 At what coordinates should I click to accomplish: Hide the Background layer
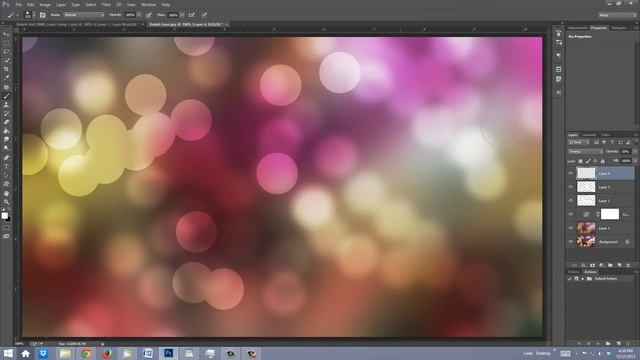[571, 242]
